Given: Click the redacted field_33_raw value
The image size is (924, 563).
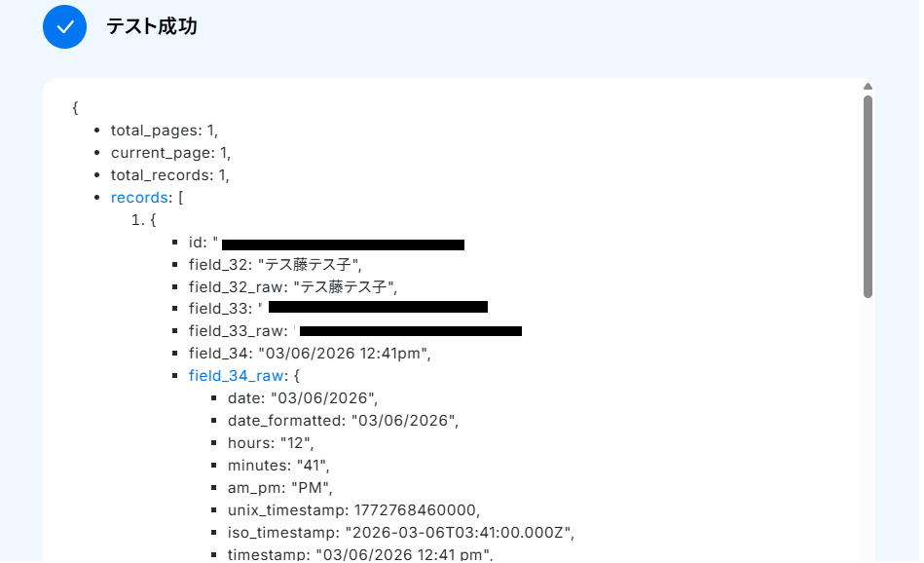Looking at the screenshot, I should pyautogui.click(x=411, y=331).
